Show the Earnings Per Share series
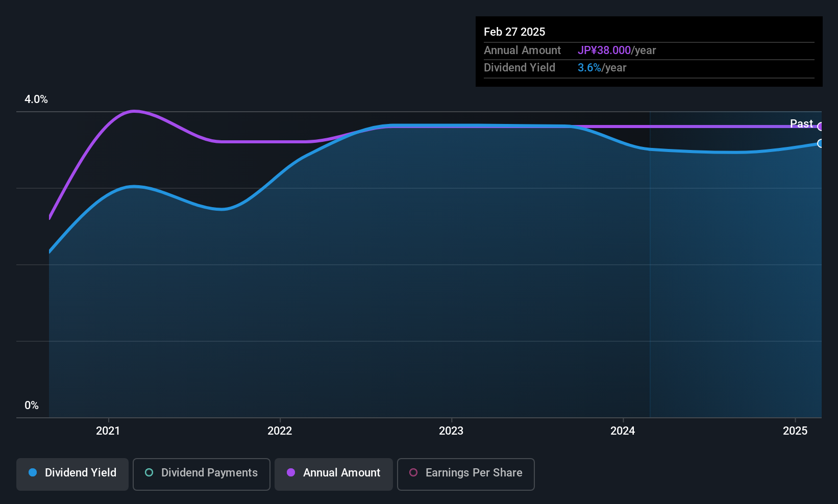This screenshot has height=504, width=838. coord(466,474)
